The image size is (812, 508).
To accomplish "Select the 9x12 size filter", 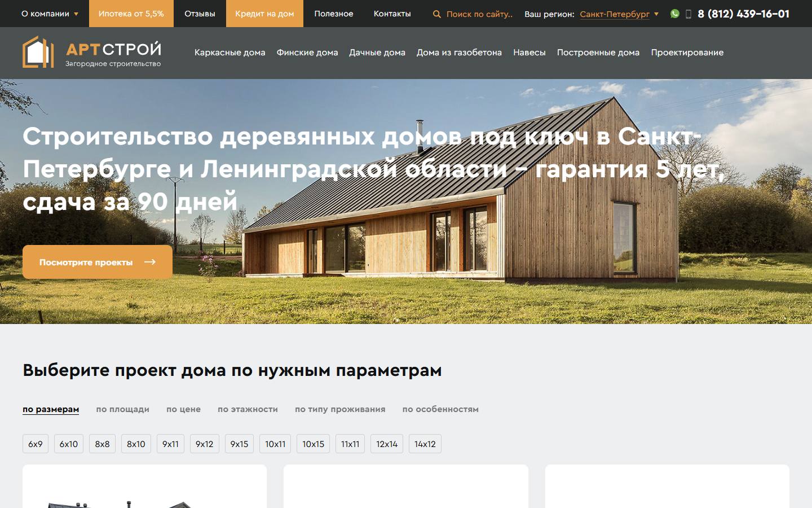I will (x=204, y=444).
